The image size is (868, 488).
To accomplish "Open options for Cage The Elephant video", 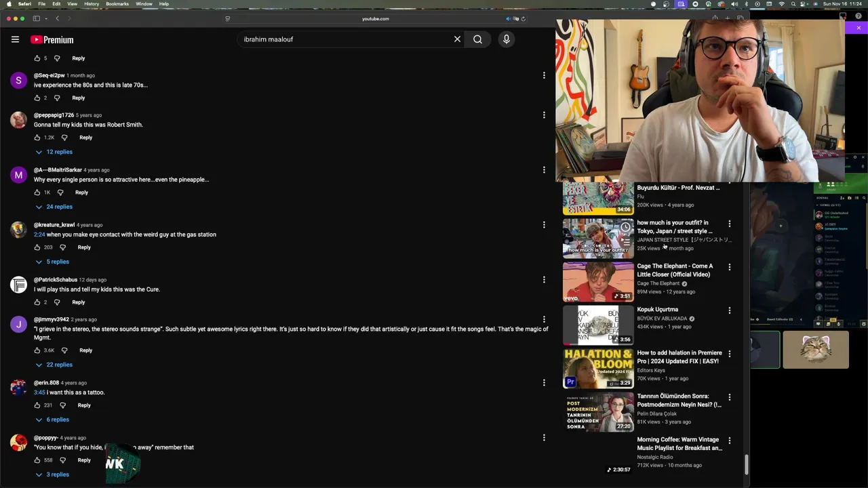I will click(x=730, y=267).
